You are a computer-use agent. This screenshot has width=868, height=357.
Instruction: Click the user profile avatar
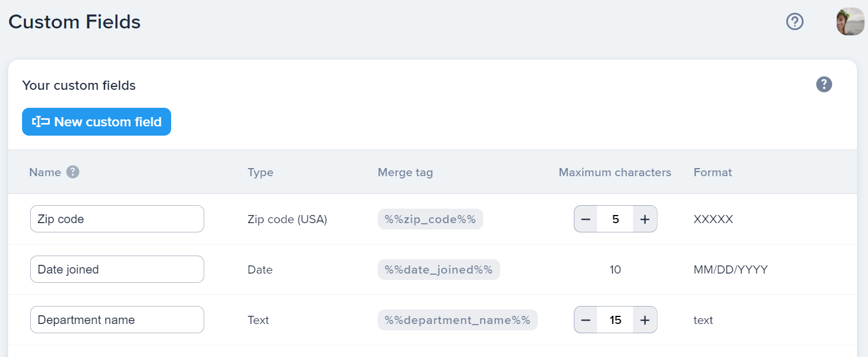(850, 22)
